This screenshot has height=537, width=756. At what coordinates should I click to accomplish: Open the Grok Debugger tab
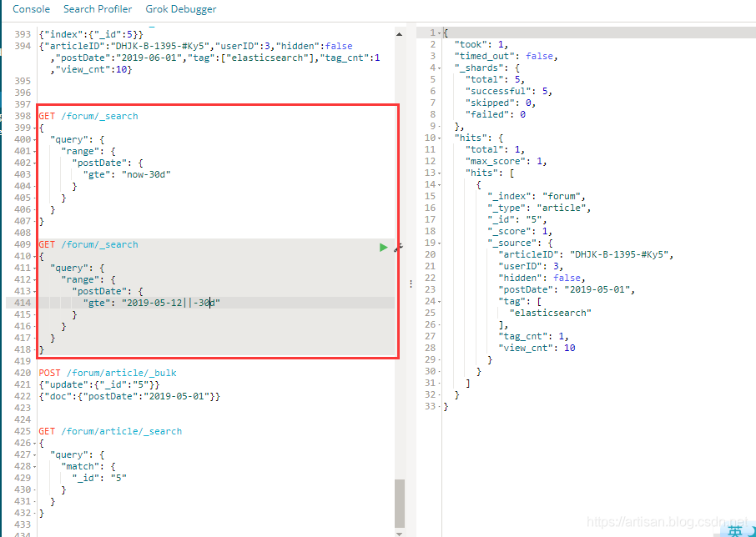point(180,9)
